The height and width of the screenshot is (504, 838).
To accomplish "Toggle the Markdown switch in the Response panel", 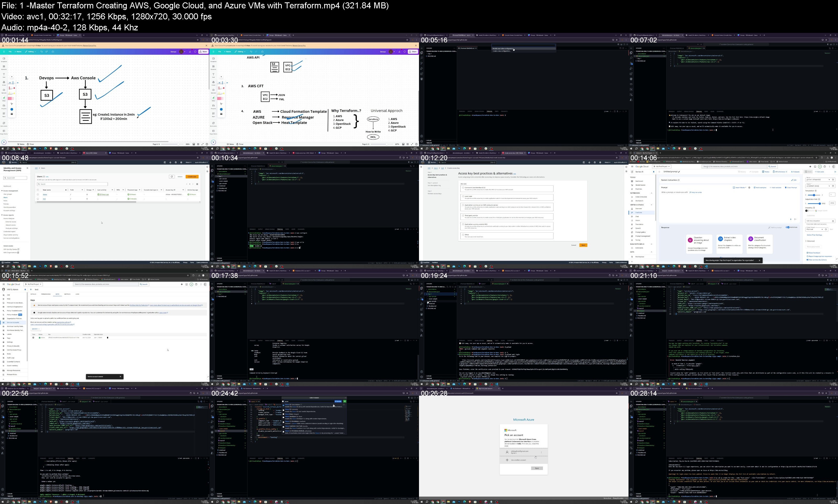I will click(x=788, y=227).
